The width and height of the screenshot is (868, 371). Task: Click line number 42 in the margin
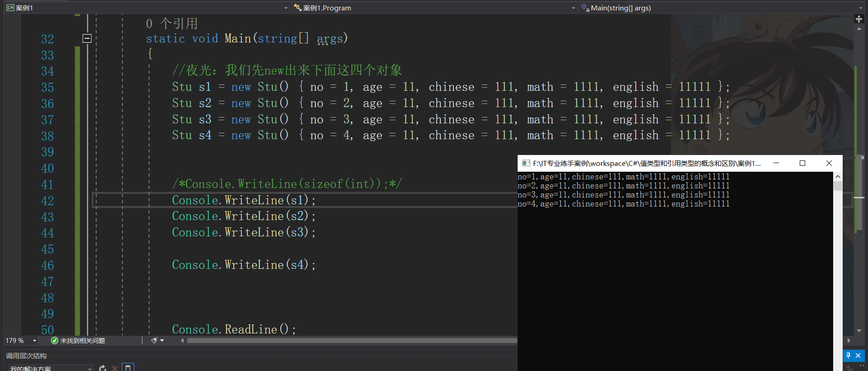pyautogui.click(x=47, y=201)
